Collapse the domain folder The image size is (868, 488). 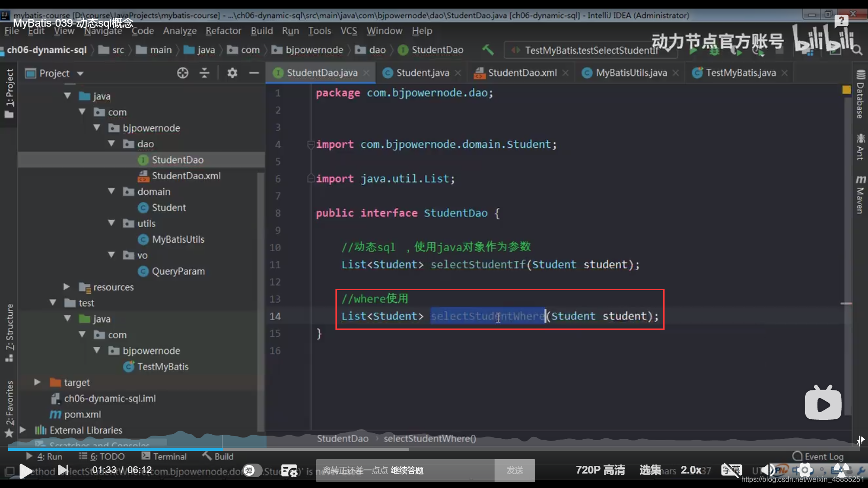point(112,192)
